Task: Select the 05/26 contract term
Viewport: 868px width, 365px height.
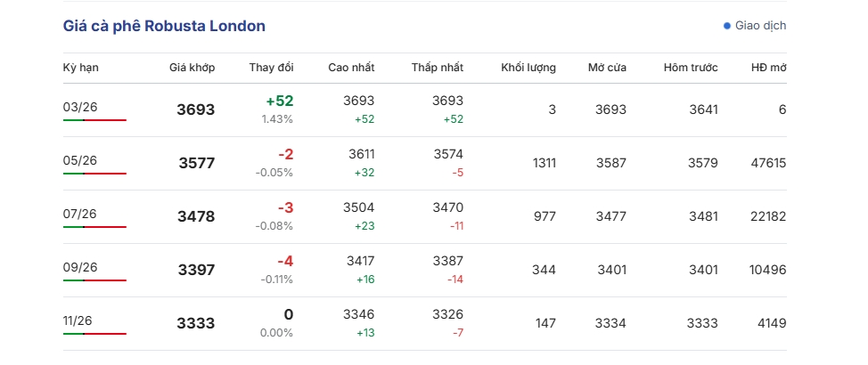Action: click(x=80, y=160)
